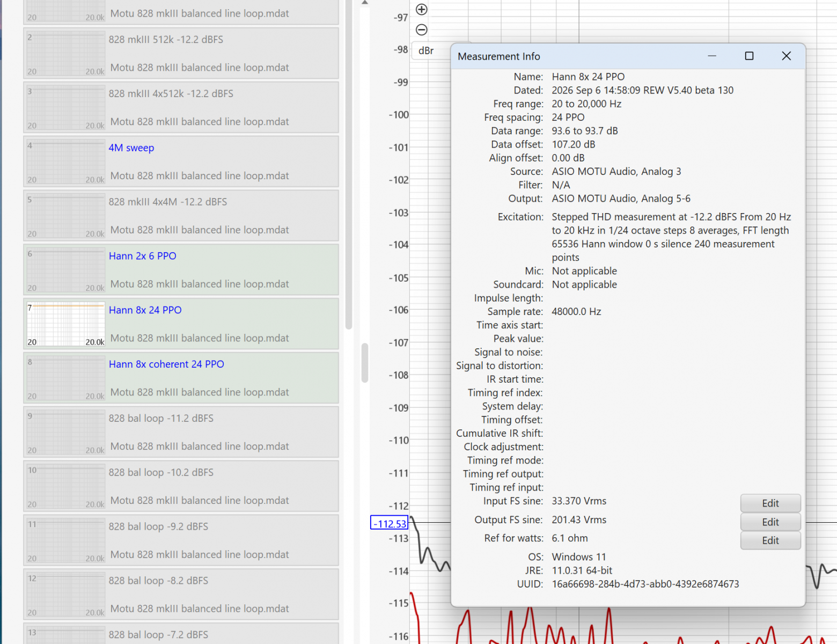This screenshot has width=837, height=644.
Task: Click the zoom in plus icon on graph
Action: 422,9
